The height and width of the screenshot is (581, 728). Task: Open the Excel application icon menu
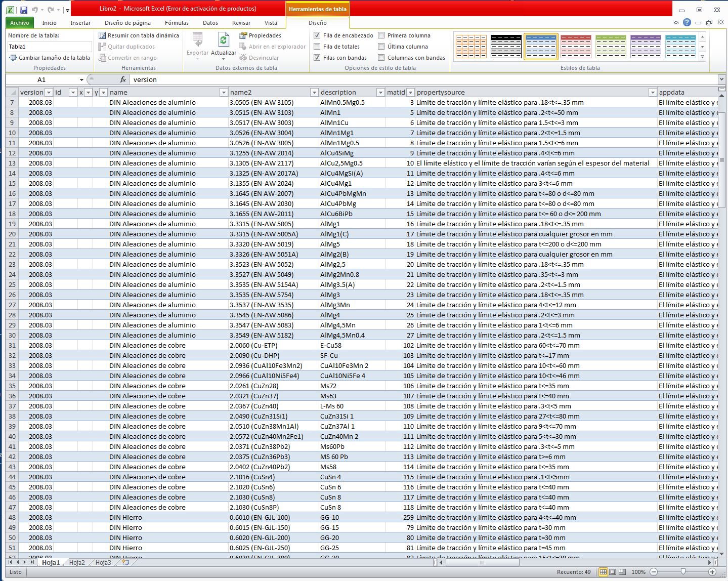pyautogui.click(x=10, y=10)
